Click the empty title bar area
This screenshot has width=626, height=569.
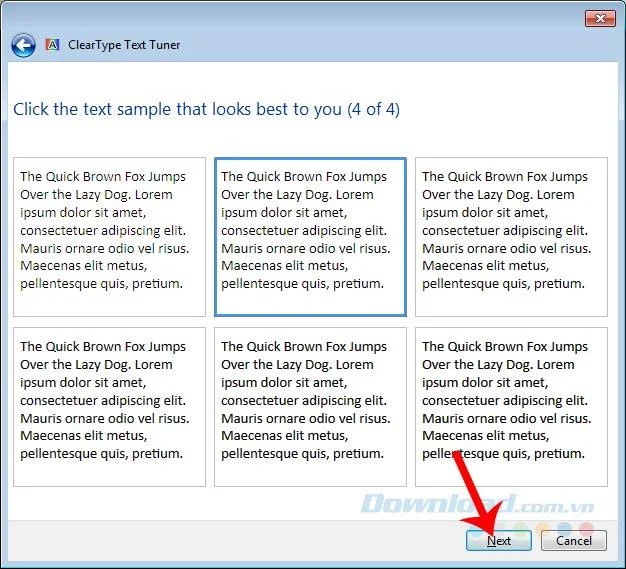coord(300,18)
